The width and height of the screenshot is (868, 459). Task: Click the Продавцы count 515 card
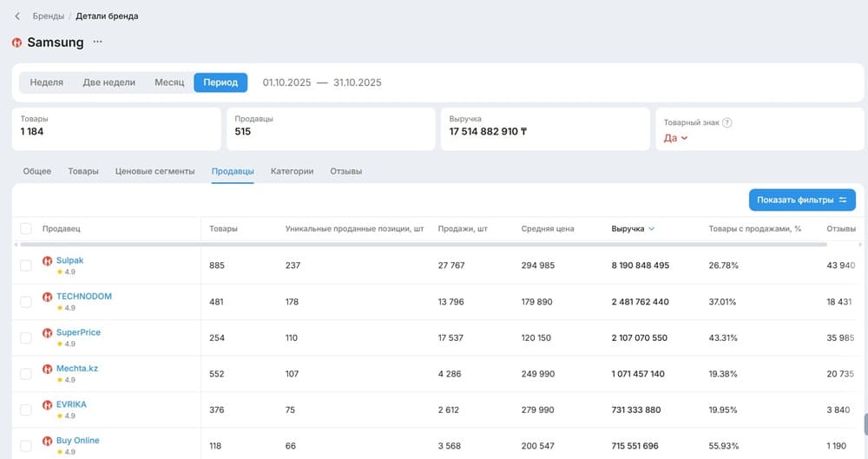pyautogui.click(x=331, y=129)
